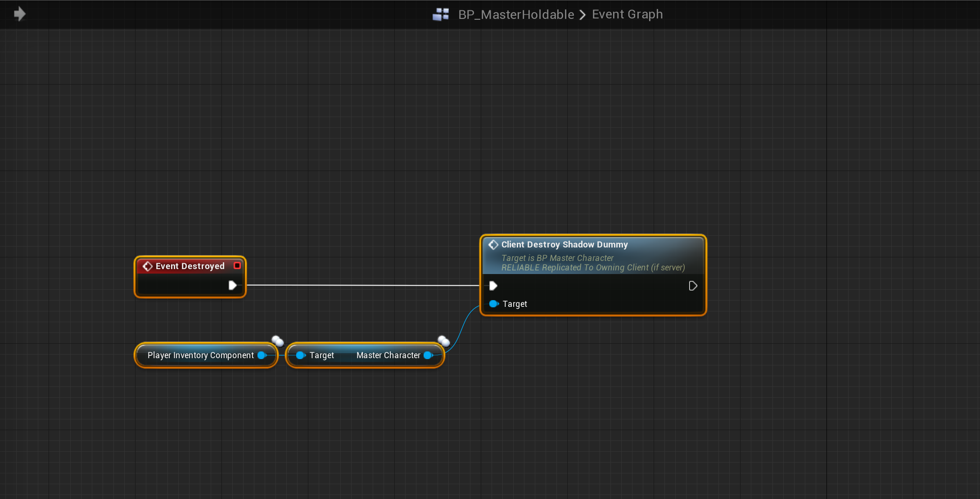Select Client Destroy Shadow Dummy node header

(x=565, y=244)
